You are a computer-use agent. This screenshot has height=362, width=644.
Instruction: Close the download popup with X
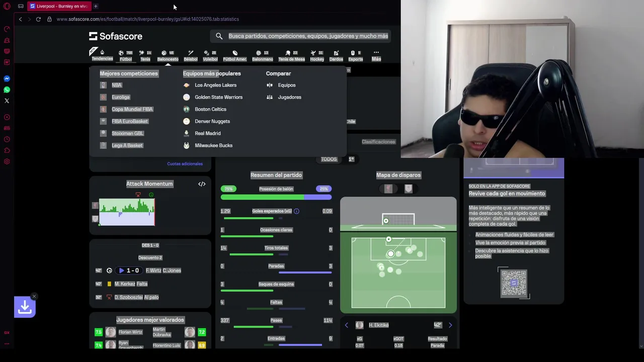pyautogui.click(x=34, y=296)
